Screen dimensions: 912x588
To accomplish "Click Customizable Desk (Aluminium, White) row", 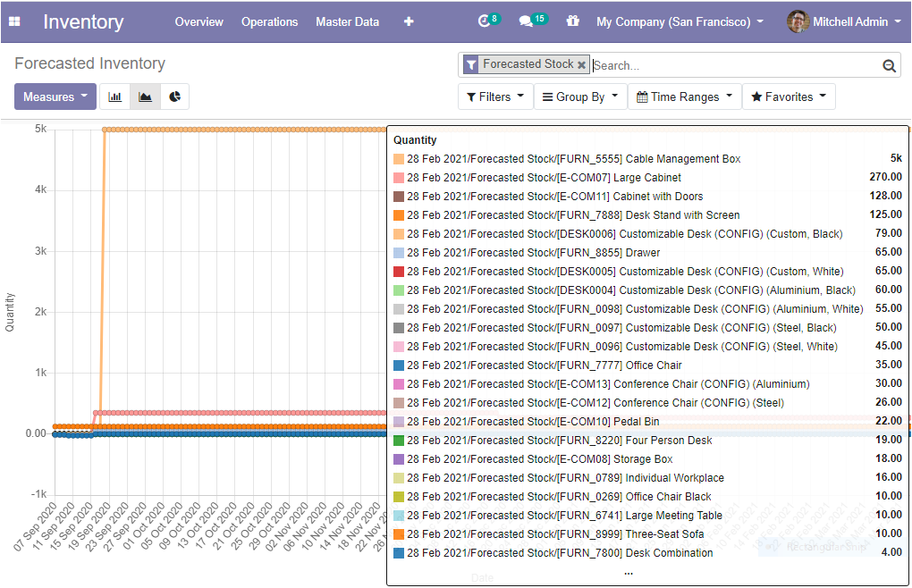I will [x=647, y=309].
